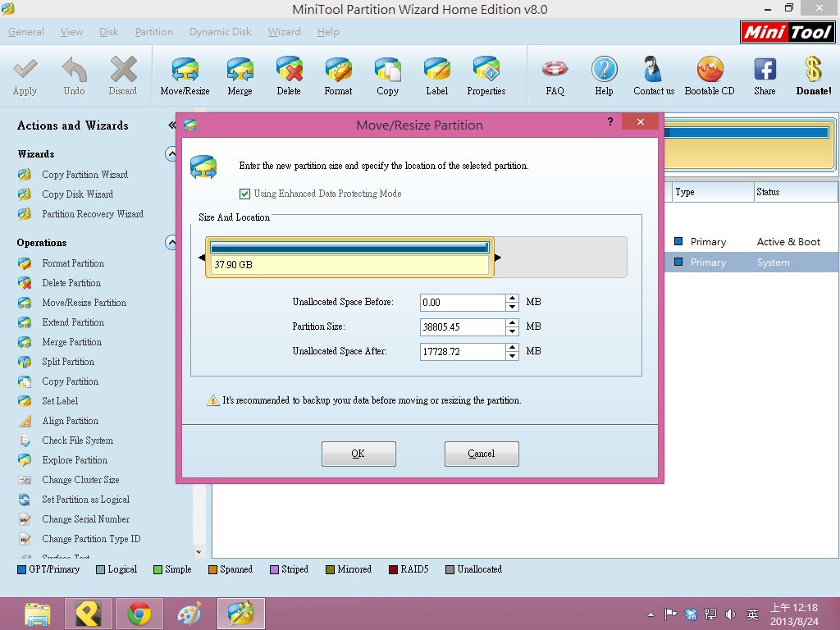Open the Wizard menu
The image size is (840, 630).
[x=284, y=32]
